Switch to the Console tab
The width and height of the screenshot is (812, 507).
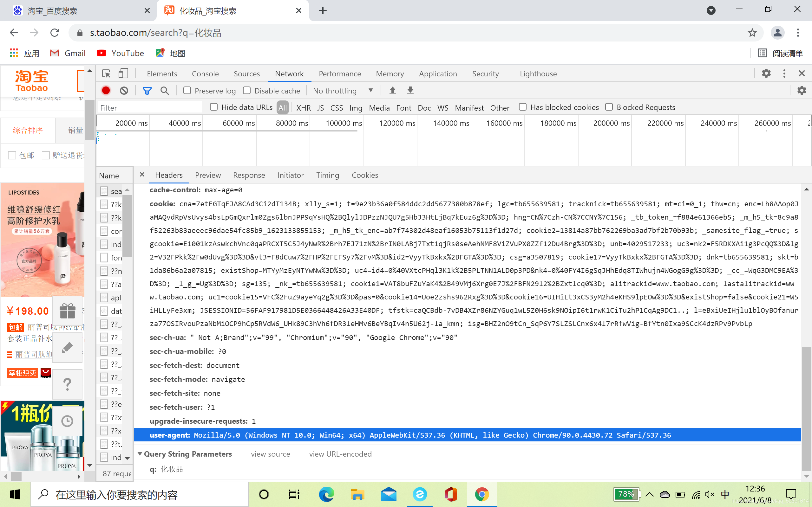point(205,74)
